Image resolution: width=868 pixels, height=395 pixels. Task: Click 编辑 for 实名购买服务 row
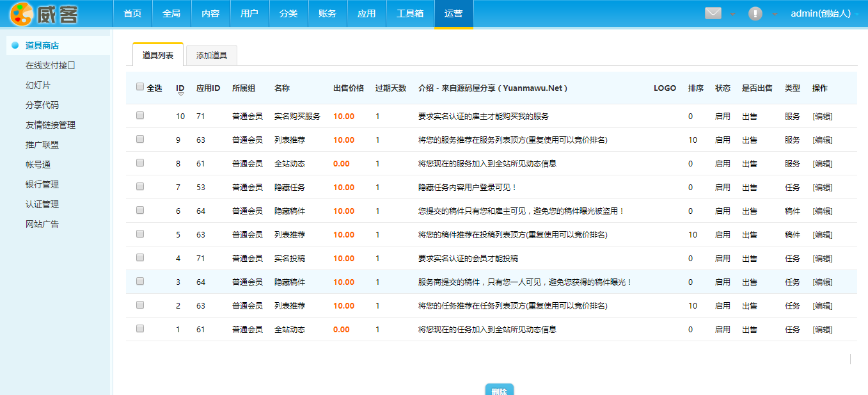(823, 117)
